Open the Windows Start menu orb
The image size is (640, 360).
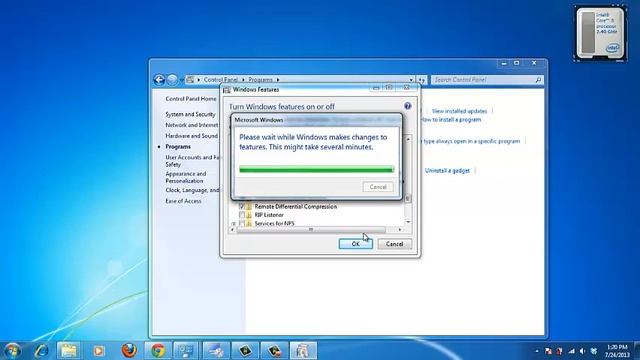pos(12,351)
